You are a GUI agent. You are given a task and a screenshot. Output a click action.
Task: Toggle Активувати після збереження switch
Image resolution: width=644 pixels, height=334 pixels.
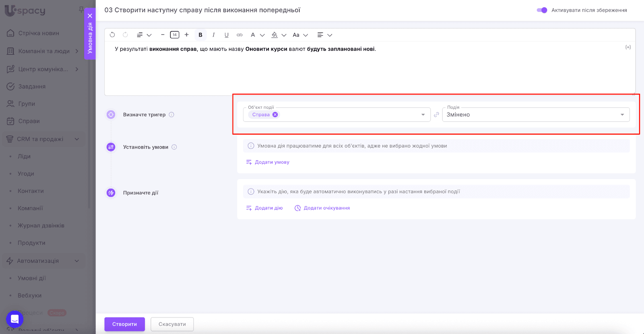click(x=542, y=10)
